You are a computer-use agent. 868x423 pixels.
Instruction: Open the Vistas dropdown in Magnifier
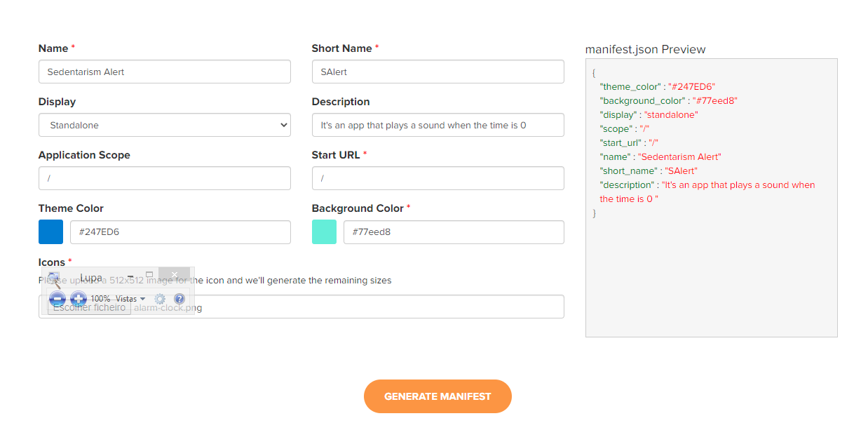(x=130, y=299)
